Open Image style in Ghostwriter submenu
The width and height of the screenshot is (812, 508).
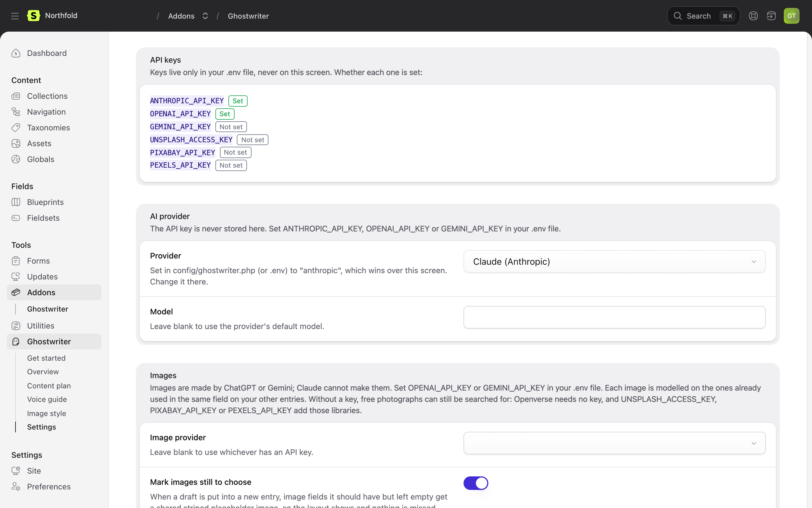coord(47,413)
